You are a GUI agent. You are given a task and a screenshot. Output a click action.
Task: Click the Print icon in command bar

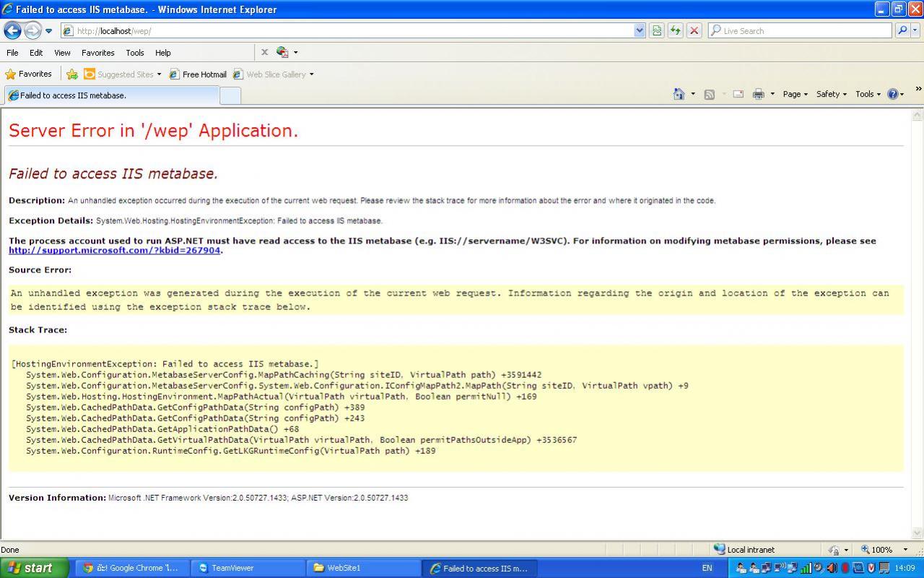pyautogui.click(x=758, y=94)
